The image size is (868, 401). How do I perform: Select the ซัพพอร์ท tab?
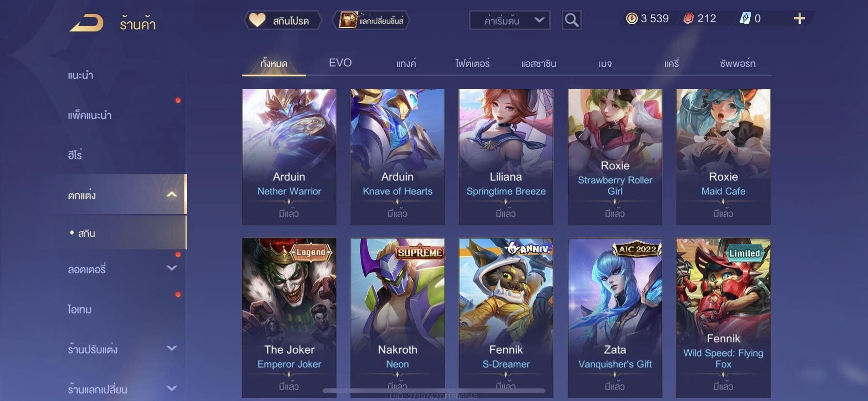pos(737,63)
